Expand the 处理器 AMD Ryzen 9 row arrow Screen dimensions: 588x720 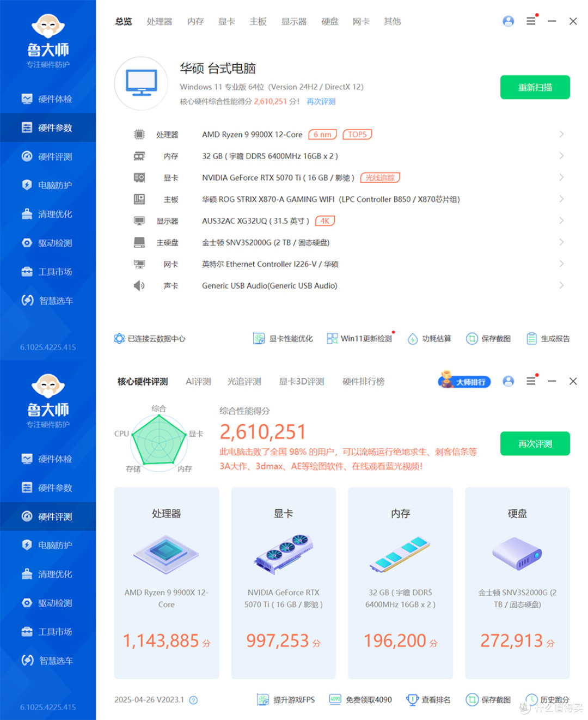561,134
